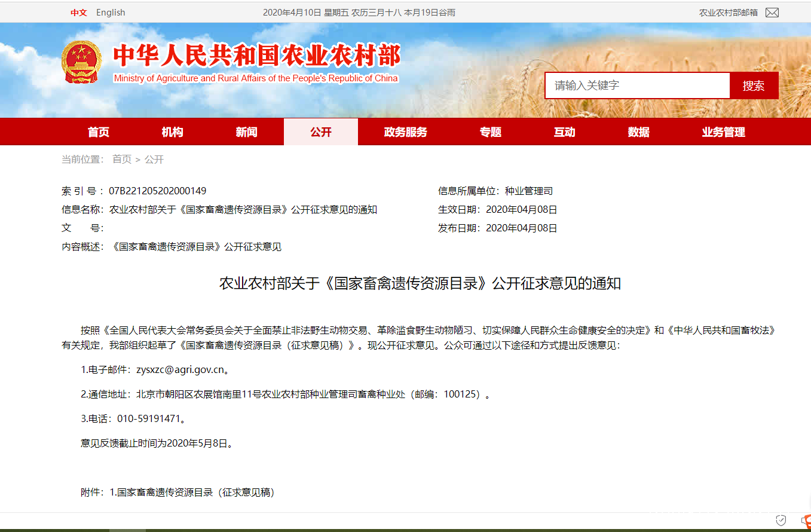This screenshot has width=811, height=532.
Task: Open the 专题 navigation tab
Action: [x=491, y=132]
